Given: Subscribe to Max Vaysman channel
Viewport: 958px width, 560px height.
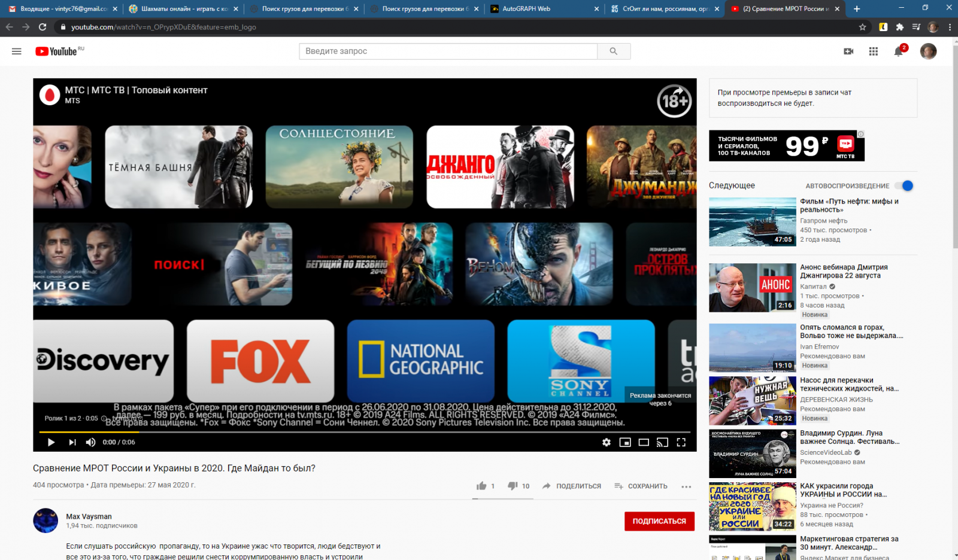Looking at the screenshot, I should pos(659,521).
